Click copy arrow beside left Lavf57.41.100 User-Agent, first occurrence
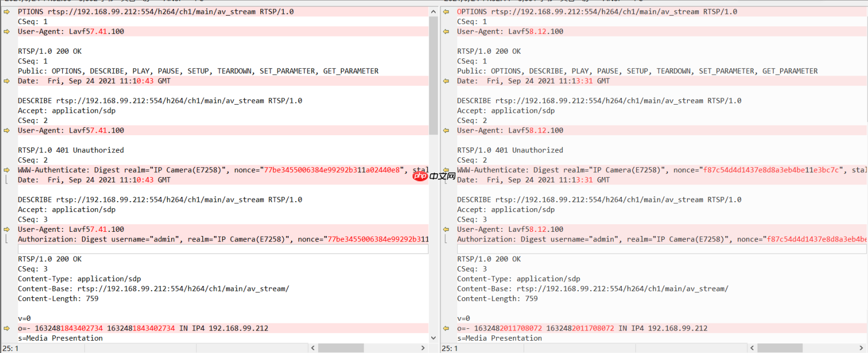 (x=6, y=32)
